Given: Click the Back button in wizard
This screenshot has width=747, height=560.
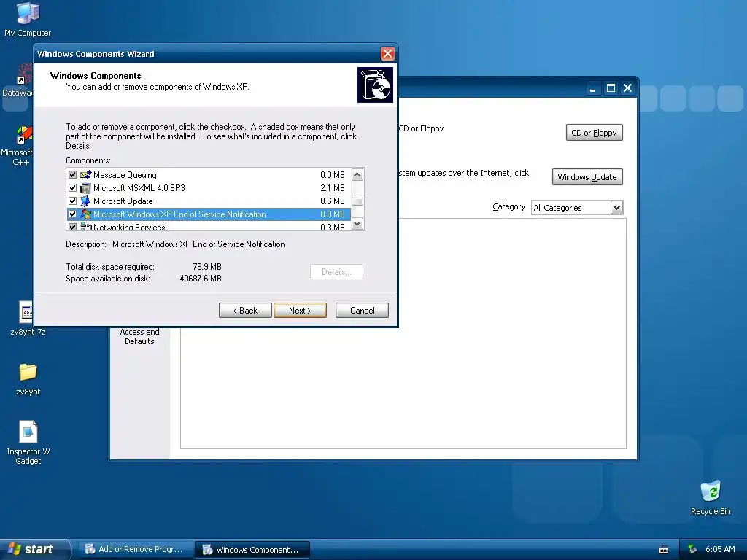Looking at the screenshot, I should pyautogui.click(x=245, y=311).
